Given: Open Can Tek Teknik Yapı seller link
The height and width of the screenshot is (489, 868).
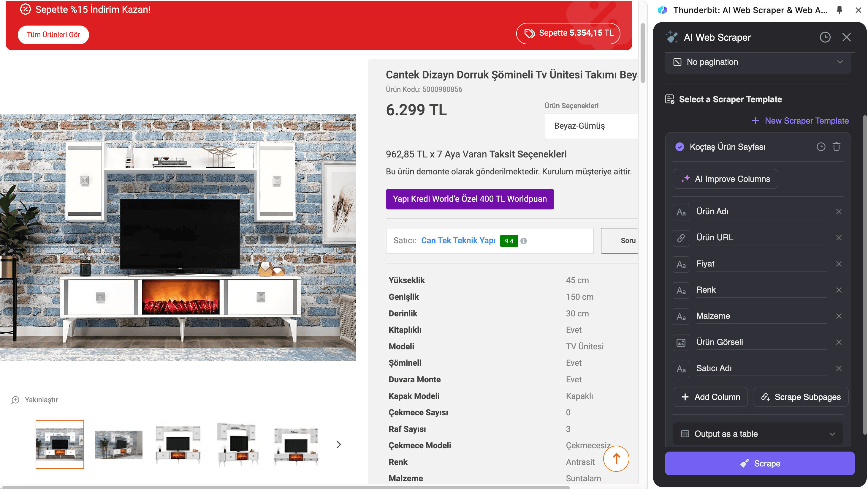Looking at the screenshot, I should tap(458, 240).
